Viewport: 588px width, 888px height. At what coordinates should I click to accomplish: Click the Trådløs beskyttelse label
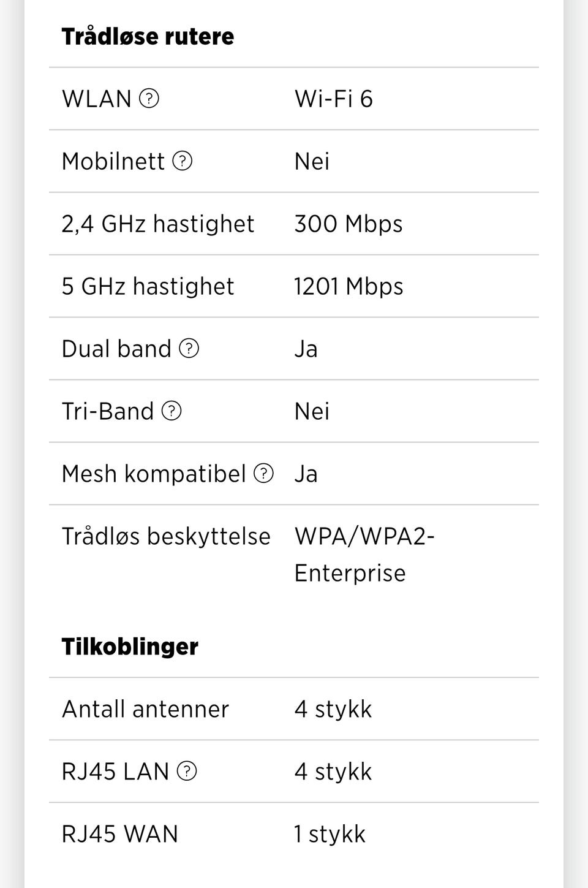click(x=166, y=536)
